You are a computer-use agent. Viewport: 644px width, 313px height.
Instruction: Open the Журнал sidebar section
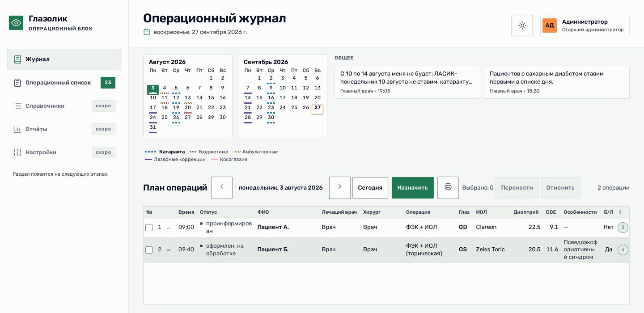tap(64, 59)
